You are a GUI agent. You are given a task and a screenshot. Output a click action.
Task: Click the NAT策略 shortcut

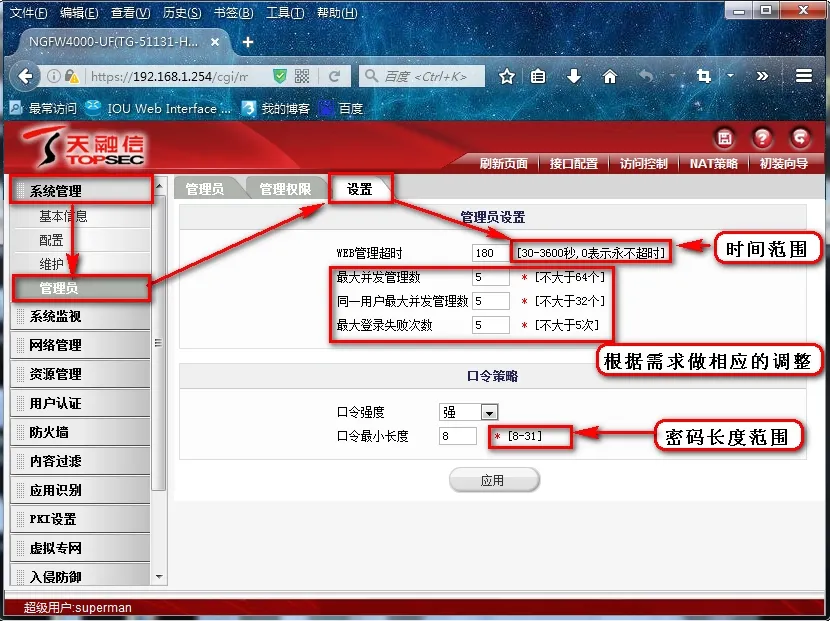(713, 164)
